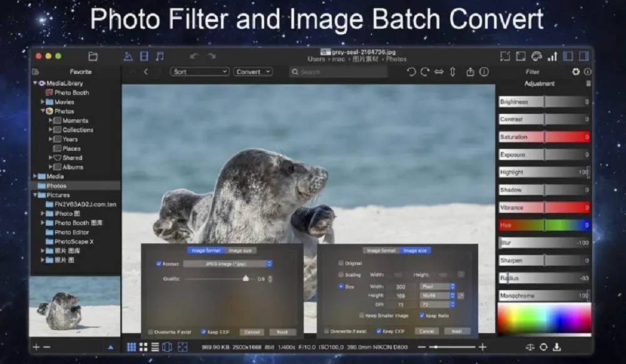The height and width of the screenshot is (364, 626).
Task: Click the horizontal flip arrows icon
Action: pyautogui.click(x=439, y=72)
